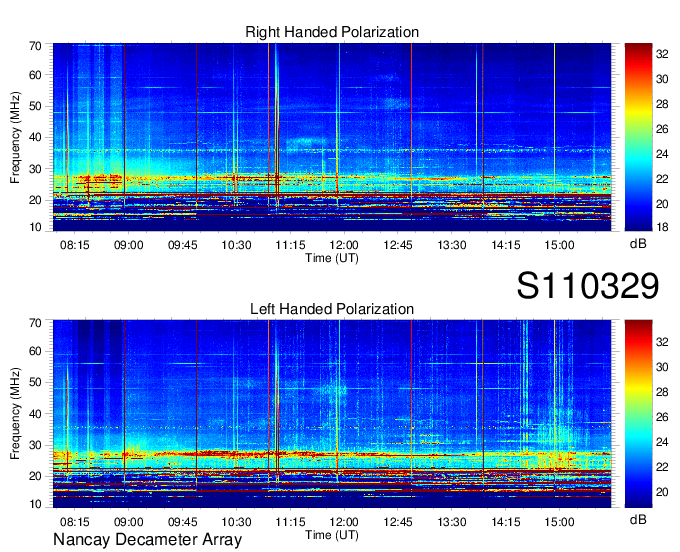Viewport: 680px width, 552px height.
Task: Click the 08:15 tick on upper time axis
Action: (75, 245)
